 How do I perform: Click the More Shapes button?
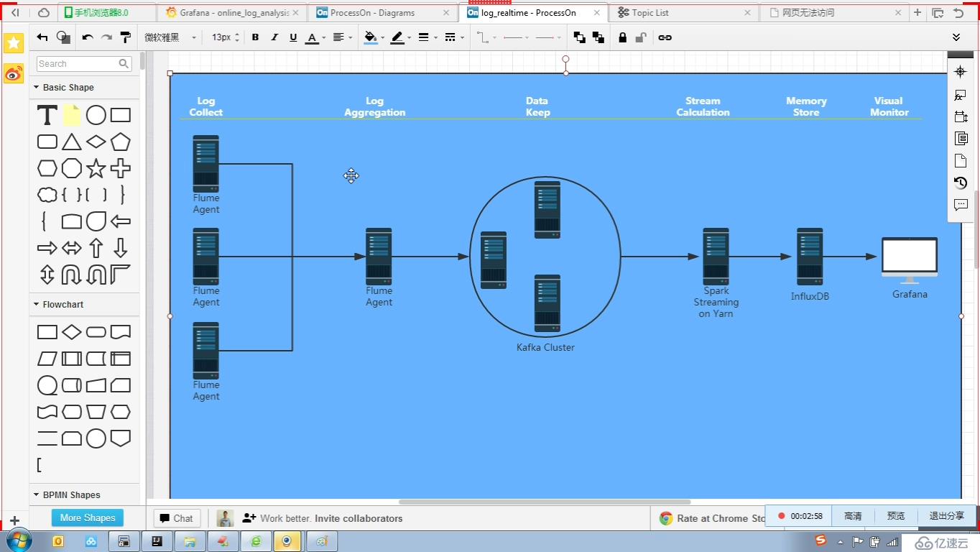(x=88, y=517)
